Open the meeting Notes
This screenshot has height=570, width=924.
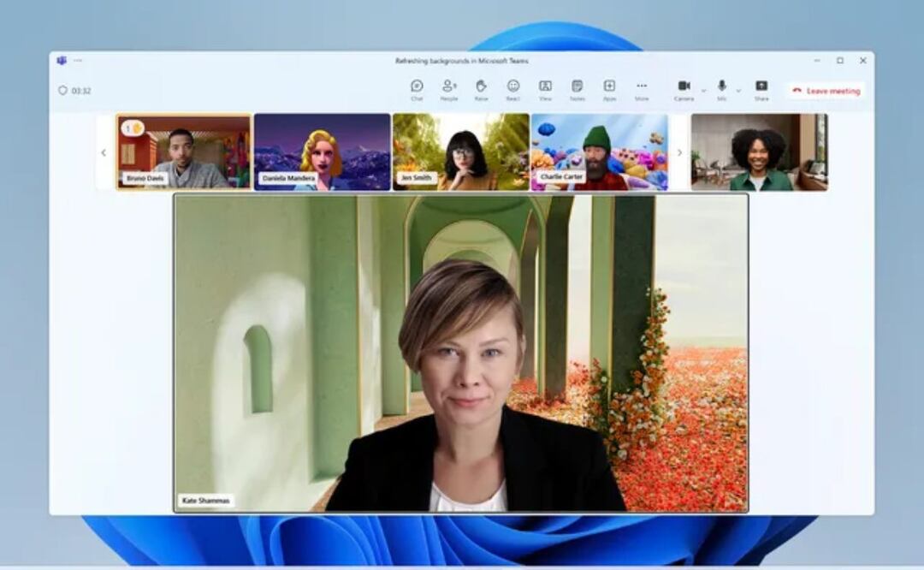(x=577, y=89)
